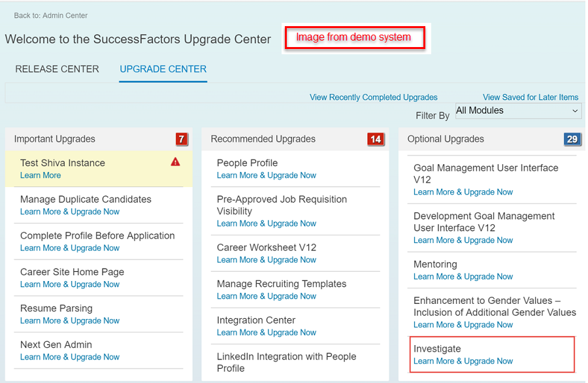Click Learn More & Upgrade for Complete Profile Before Application
Screen dimensions: 588x383
click(70, 248)
